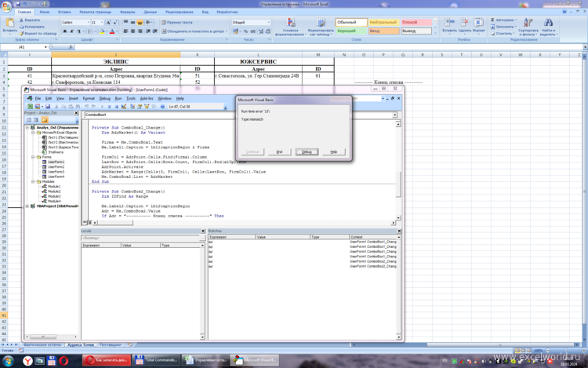Select Module2 in the project tree
The image size is (588, 368).
54,191
